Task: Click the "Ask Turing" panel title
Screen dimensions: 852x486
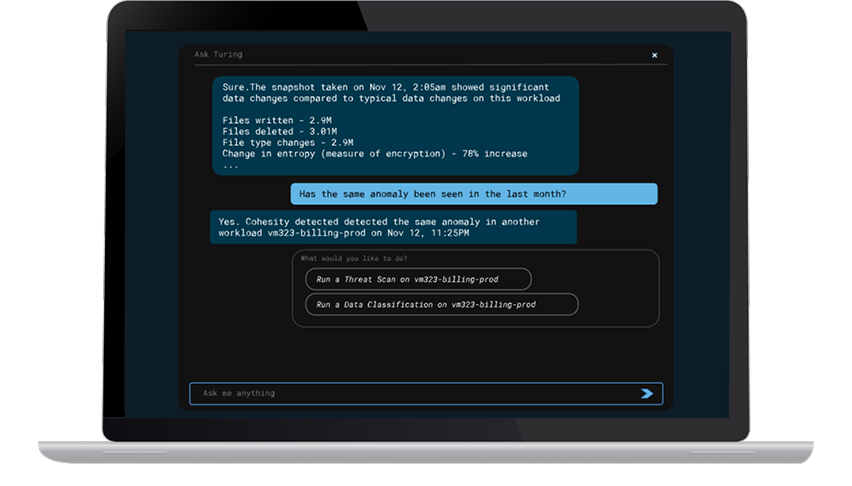Action: pos(218,55)
